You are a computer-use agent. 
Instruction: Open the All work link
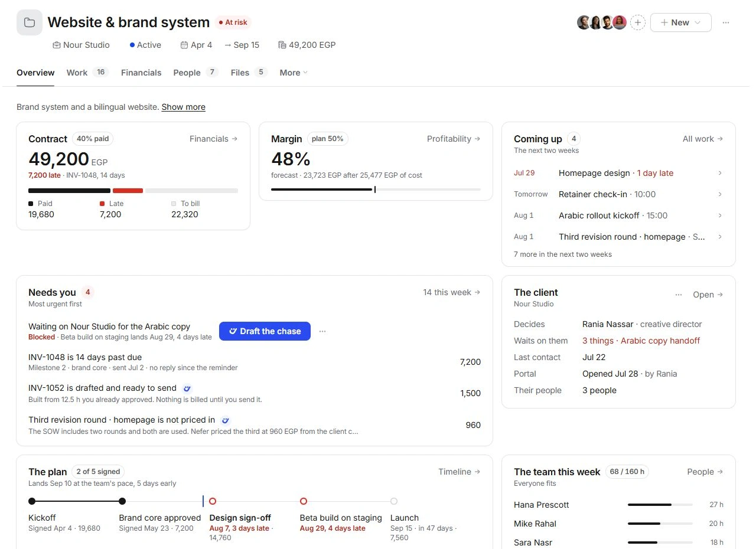pyautogui.click(x=703, y=139)
